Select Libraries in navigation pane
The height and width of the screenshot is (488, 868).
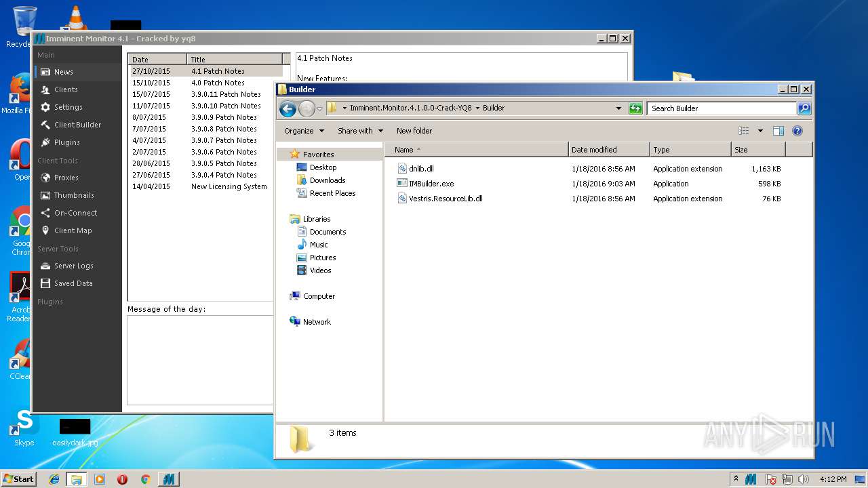click(317, 219)
